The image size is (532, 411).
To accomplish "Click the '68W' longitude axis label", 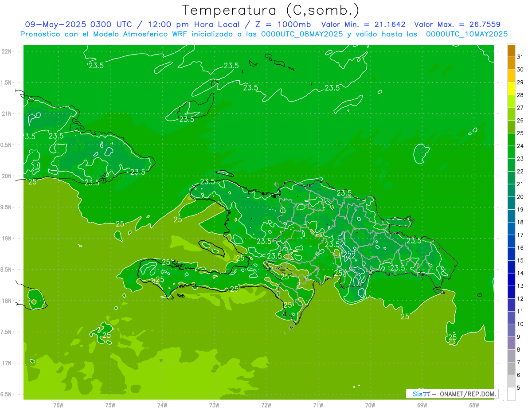I will point(474,405).
